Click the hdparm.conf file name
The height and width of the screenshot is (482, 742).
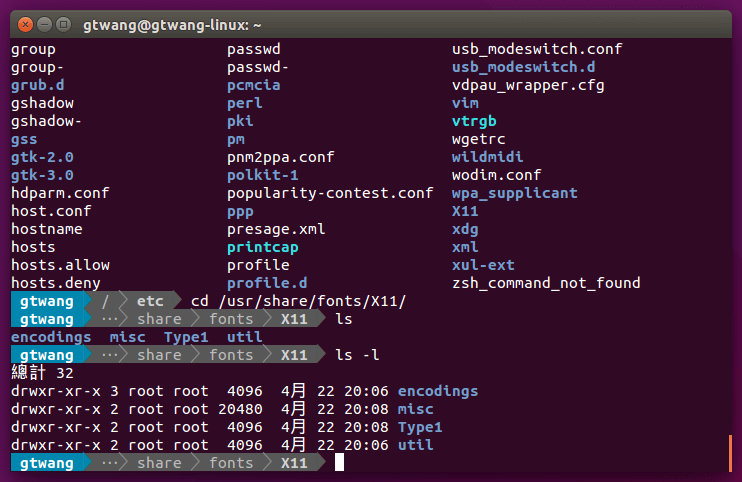pos(60,193)
